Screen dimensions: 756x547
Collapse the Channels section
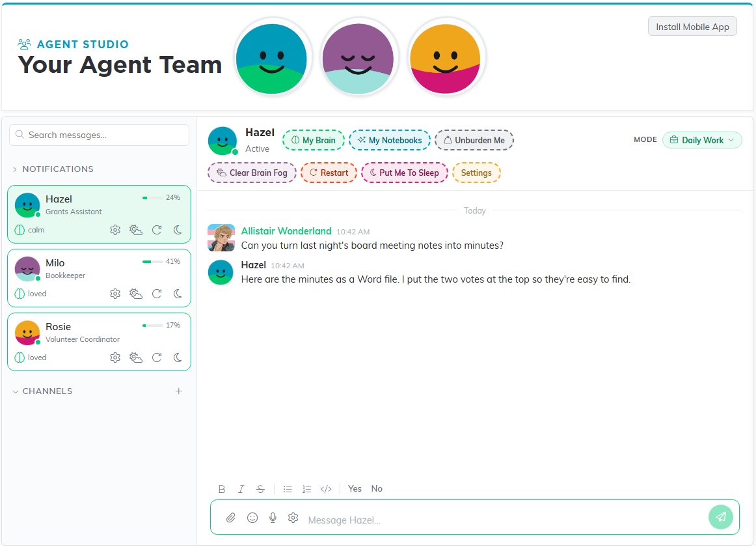(x=42, y=391)
